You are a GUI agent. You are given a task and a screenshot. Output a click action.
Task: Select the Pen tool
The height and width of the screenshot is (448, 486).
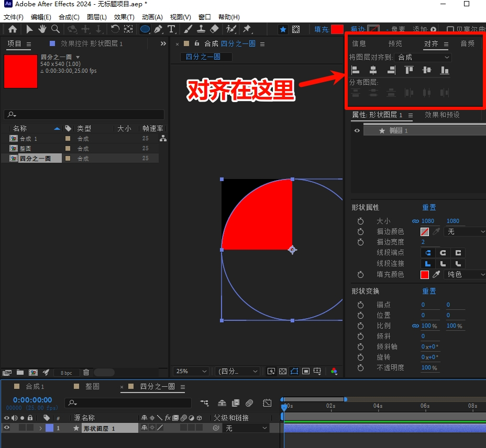point(158,29)
